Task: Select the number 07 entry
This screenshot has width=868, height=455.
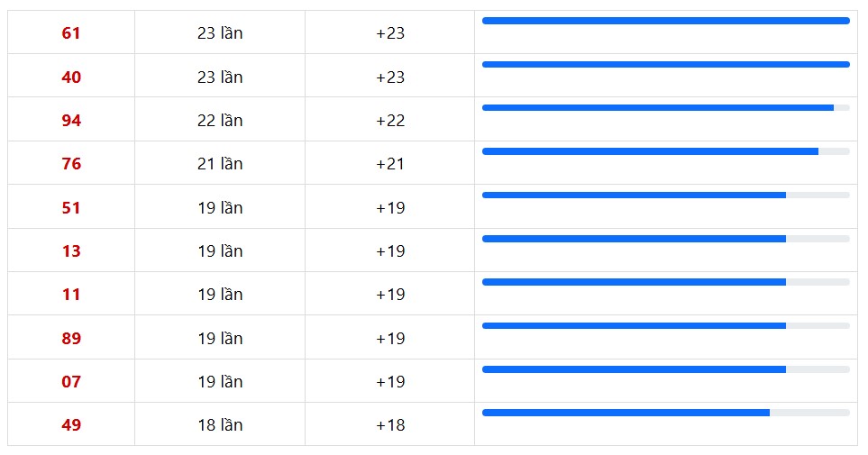Action: pos(71,382)
